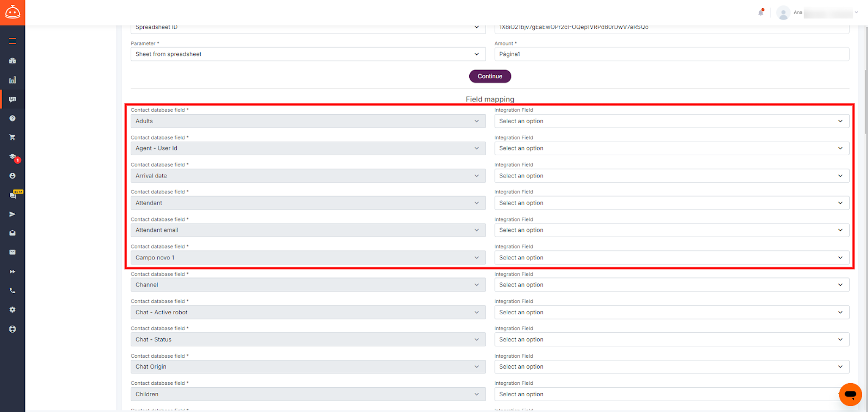Click the Continue button
The height and width of the screenshot is (412, 868).
(x=490, y=77)
